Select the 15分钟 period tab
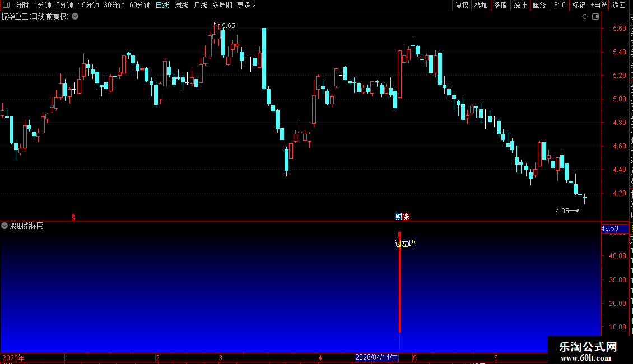633x364 pixels. coord(89,5)
